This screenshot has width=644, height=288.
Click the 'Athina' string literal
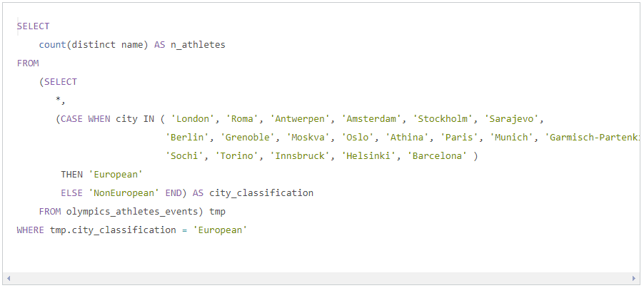[x=407, y=138]
